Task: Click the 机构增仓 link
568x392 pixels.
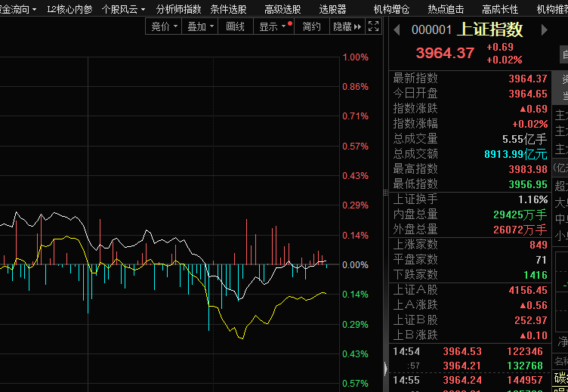Action: coord(391,9)
